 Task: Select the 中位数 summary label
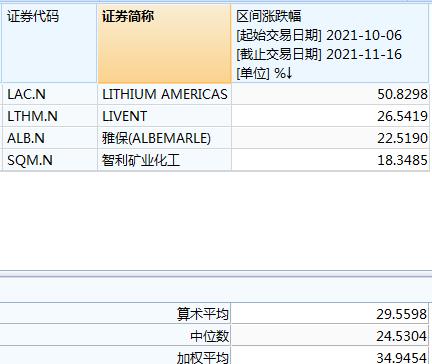pyautogui.click(x=210, y=336)
